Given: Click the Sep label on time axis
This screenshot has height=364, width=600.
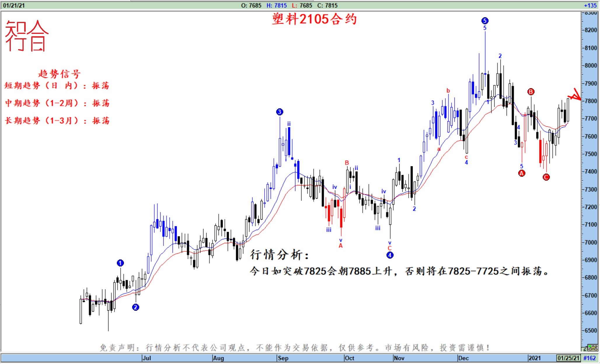Looking at the screenshot, I should [x=283, y=358].
